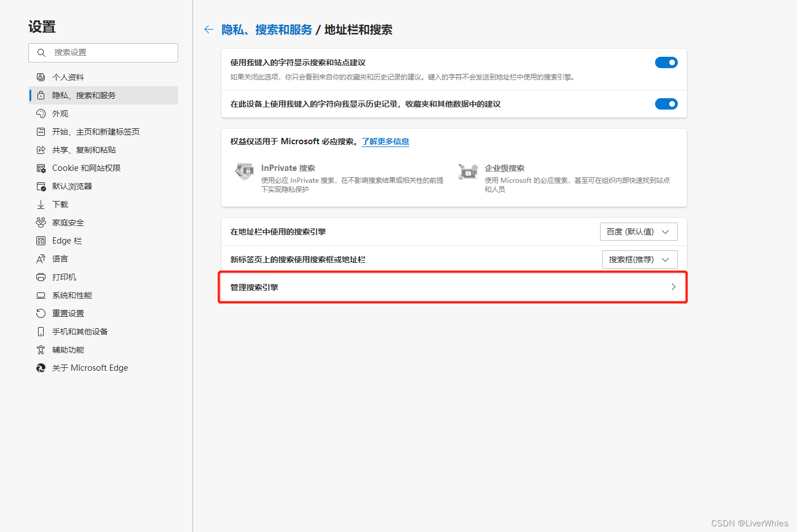Open 关于 Microsoft Edge page

click(x=103, y=368)
